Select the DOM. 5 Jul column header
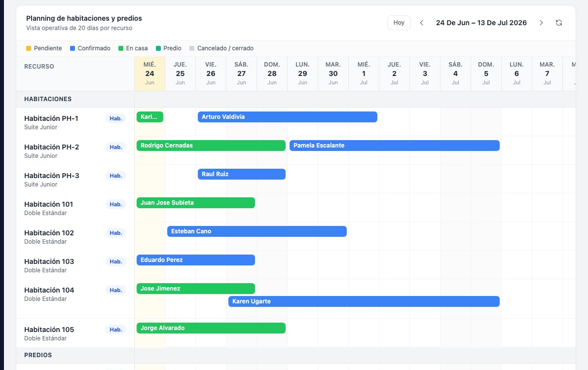This screenshot has width=588, height=370. coord(486,74)
